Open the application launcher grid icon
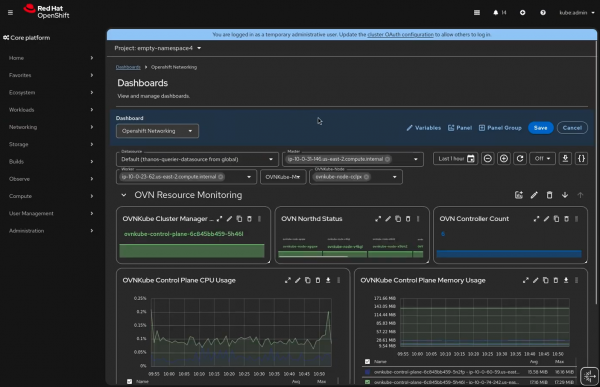The width and height of the screenshot is (600, 387). (x=477, y=13)
